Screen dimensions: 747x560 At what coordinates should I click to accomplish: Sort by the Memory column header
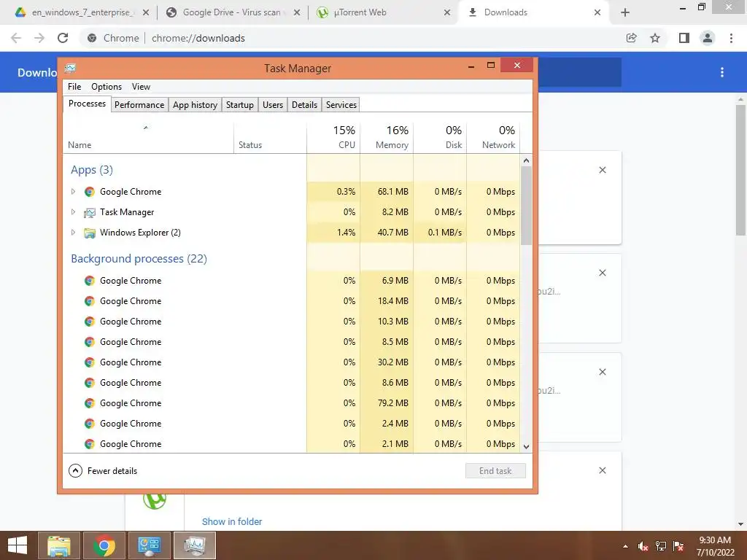pyautogui.click(x=387, y=138)
